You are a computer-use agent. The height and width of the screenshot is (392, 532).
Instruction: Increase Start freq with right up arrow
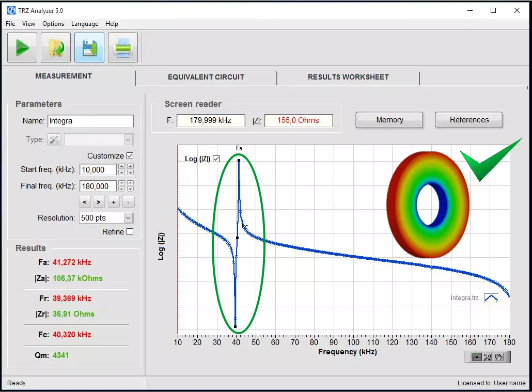(x=130, y=167)
